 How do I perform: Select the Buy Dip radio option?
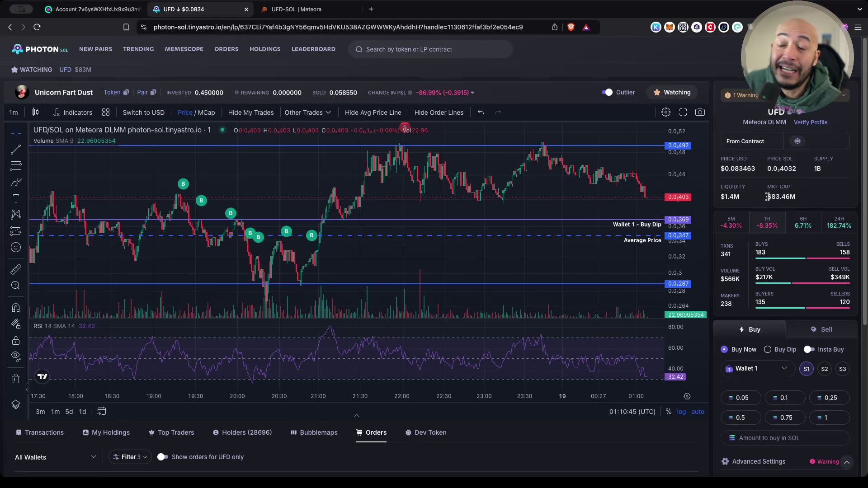click(x=767, y=349)
